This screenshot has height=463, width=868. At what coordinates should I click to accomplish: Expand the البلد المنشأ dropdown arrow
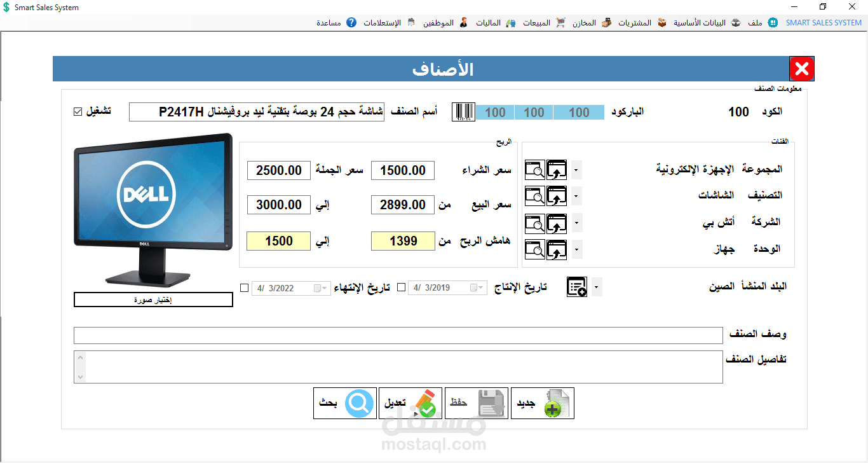click(x=596, y=287)
